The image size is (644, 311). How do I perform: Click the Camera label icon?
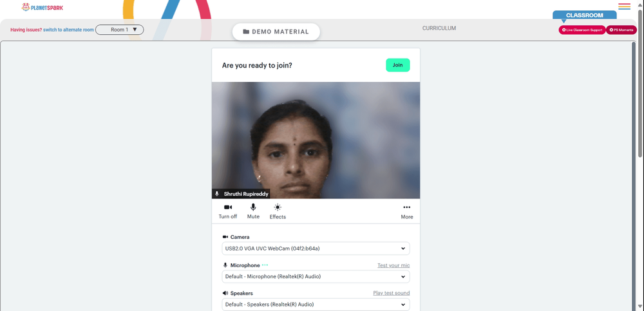(x=225, y=237)
